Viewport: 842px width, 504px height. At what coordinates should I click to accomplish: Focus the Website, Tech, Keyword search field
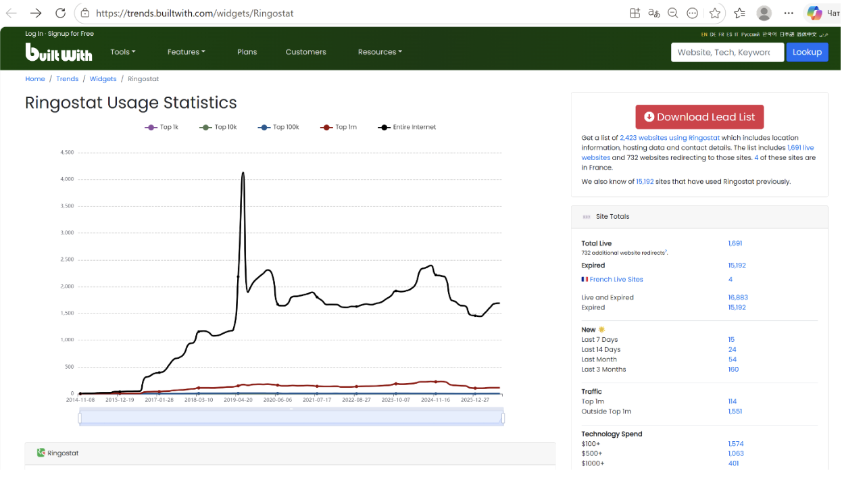(x=727, y=52)
